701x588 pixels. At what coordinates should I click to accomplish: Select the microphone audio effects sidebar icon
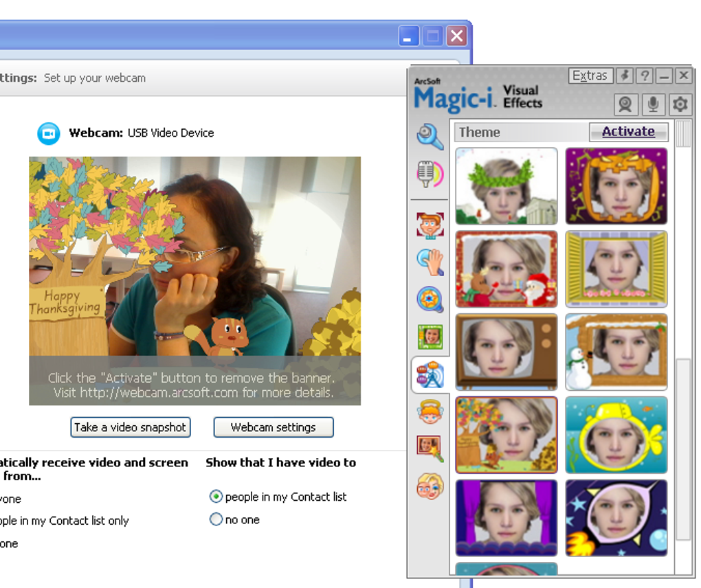coord(430,174)
